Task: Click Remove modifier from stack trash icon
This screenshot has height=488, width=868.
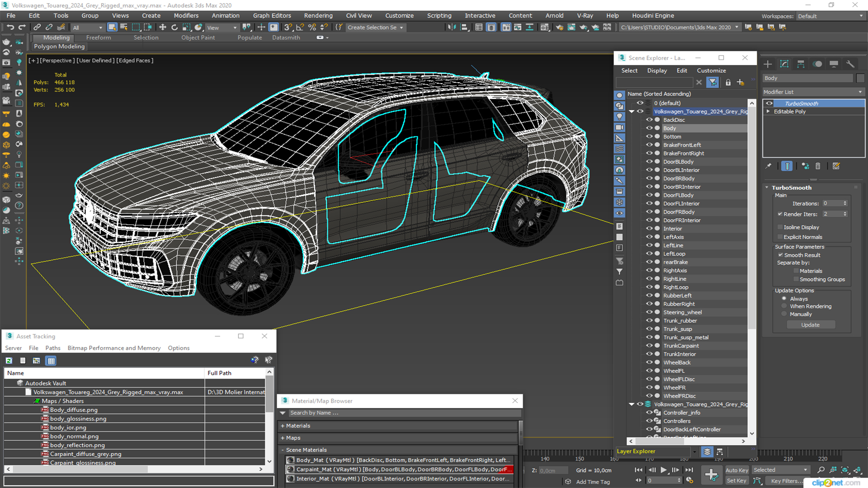Action: tap(818, 166)
